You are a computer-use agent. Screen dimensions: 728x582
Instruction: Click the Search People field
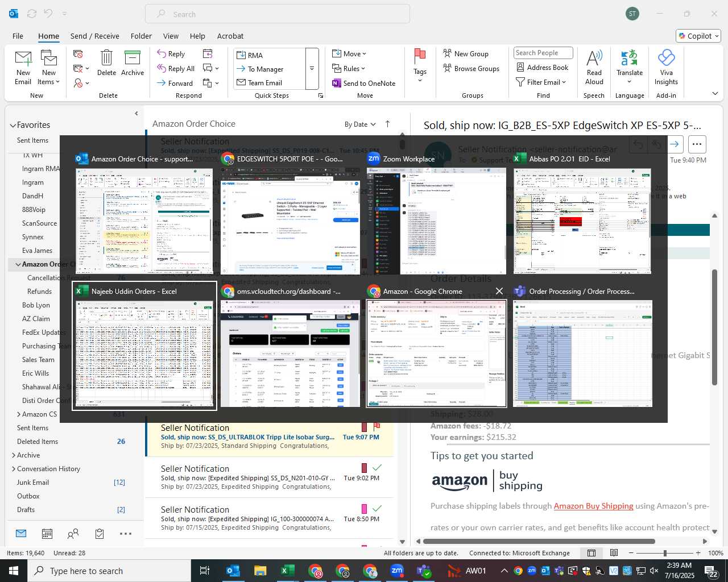[x=543, y=53]
